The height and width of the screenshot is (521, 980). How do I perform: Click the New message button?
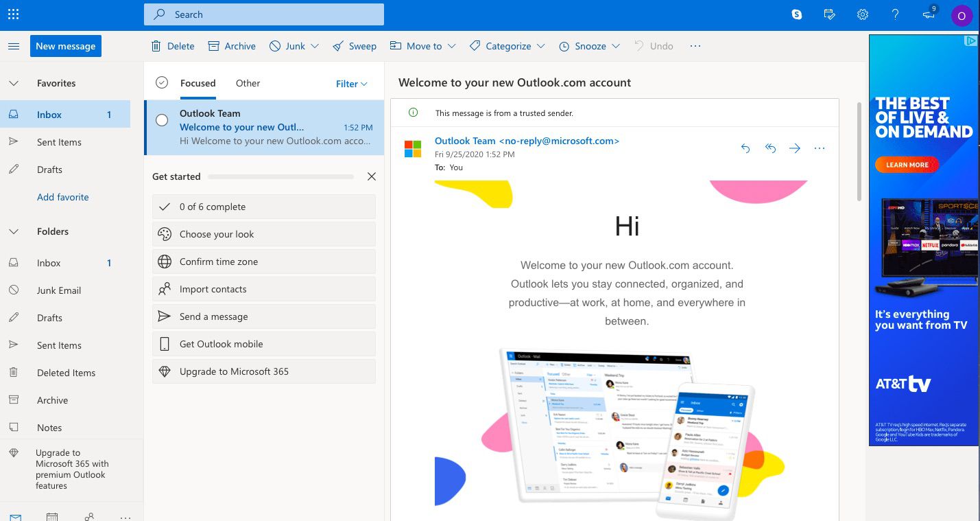(x=66, y=46)
